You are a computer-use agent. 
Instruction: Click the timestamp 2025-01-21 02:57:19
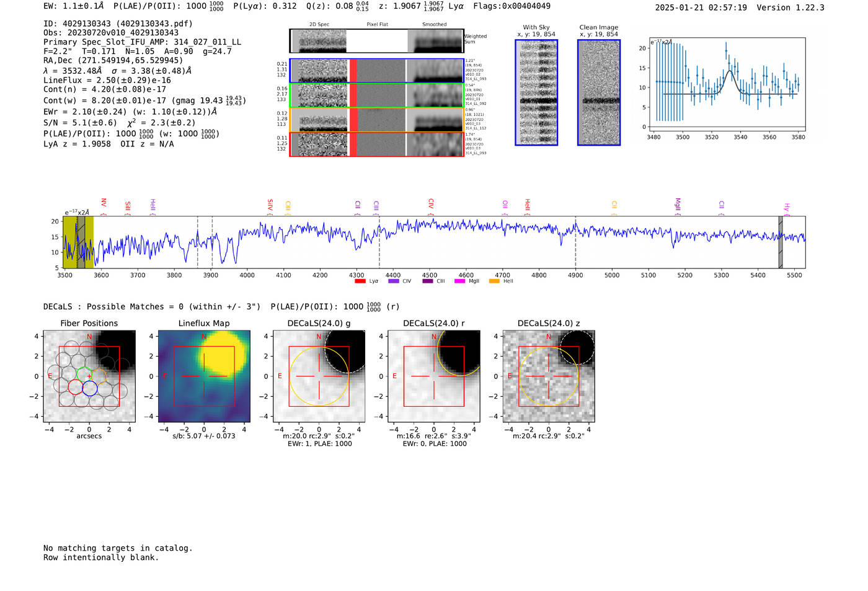point(701,8)
